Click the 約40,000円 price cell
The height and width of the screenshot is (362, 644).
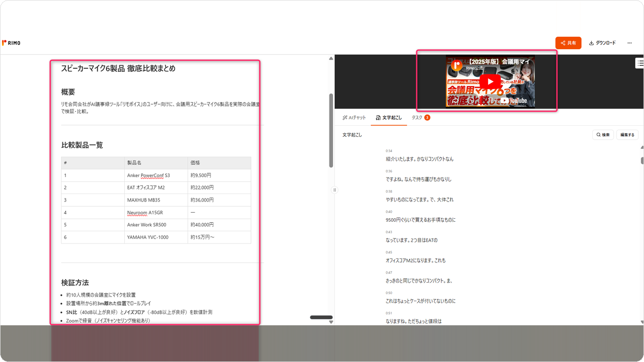point(219,225)
